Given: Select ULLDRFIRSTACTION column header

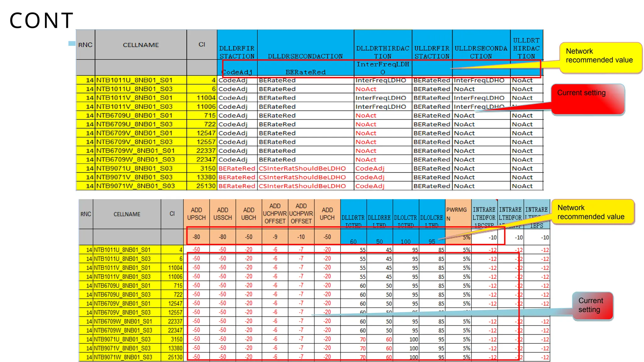Looking at the screenshot, I should [x=432, y=45].
